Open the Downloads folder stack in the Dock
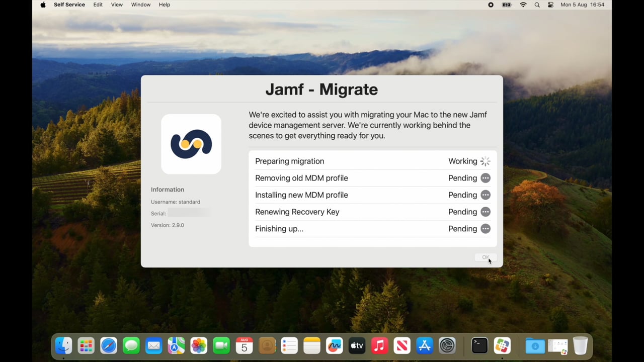 (535, 345)
